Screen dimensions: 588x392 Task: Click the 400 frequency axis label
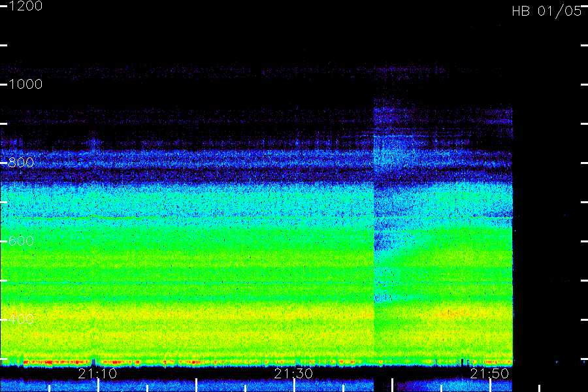point(21,319)
